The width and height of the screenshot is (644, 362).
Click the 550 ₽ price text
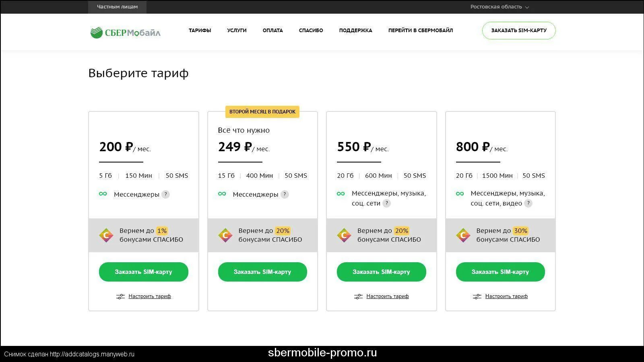click(354, 147)
